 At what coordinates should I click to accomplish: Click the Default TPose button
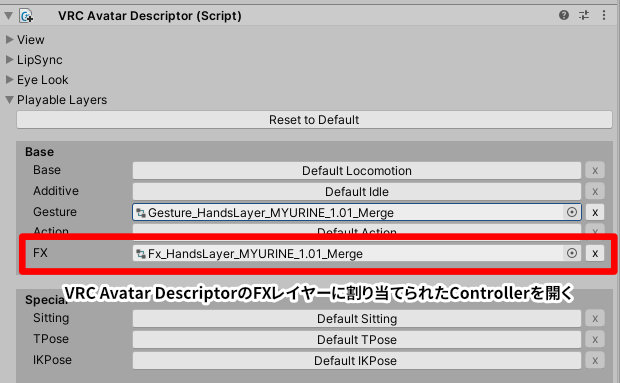click(x=357, y=340)
